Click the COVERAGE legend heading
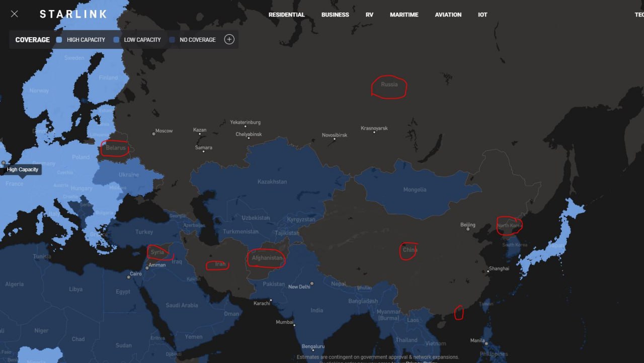This screenshot has width=644, height=363. 33,40
